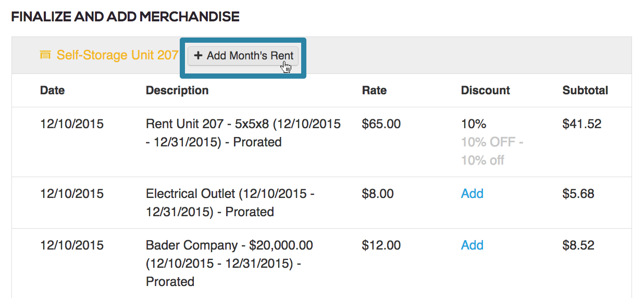644x298 pixels.
Task: Click the Date column header
Action: (x=52, y=91)
